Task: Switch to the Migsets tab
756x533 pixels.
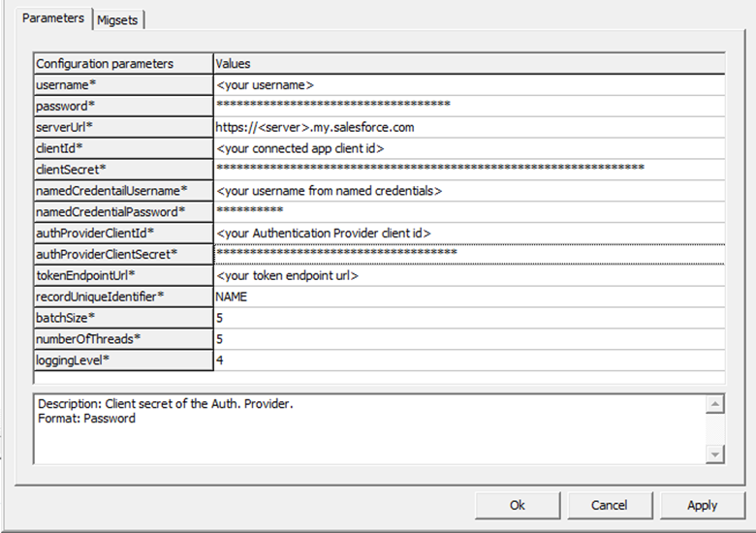Action: pyautogui.click(x=119, y=19)
